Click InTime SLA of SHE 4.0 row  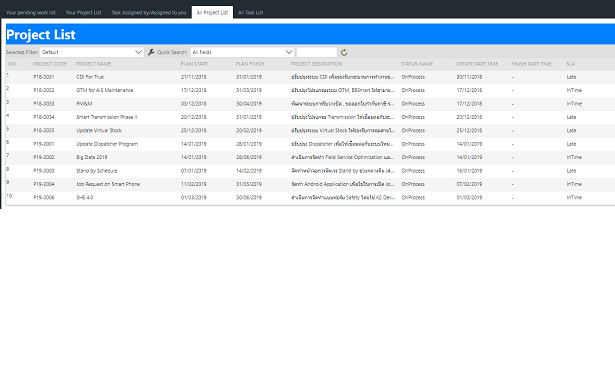(x=574, y=198)
